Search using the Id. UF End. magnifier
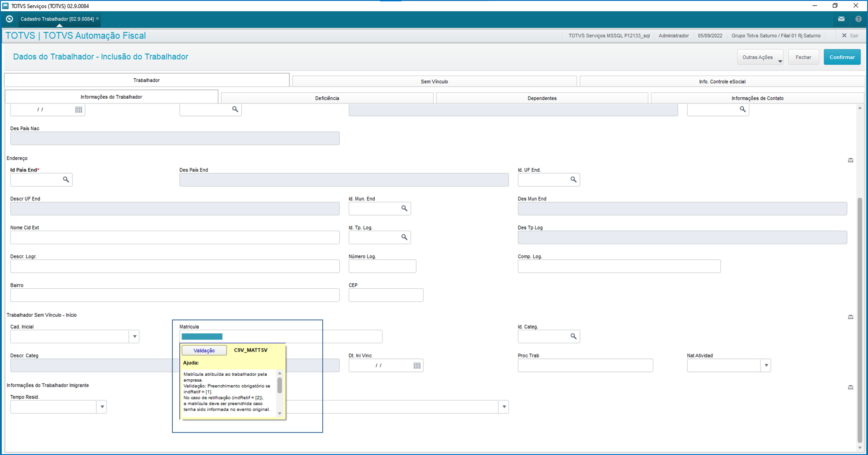This screenshot has width=868, height=455. point(573,179)
